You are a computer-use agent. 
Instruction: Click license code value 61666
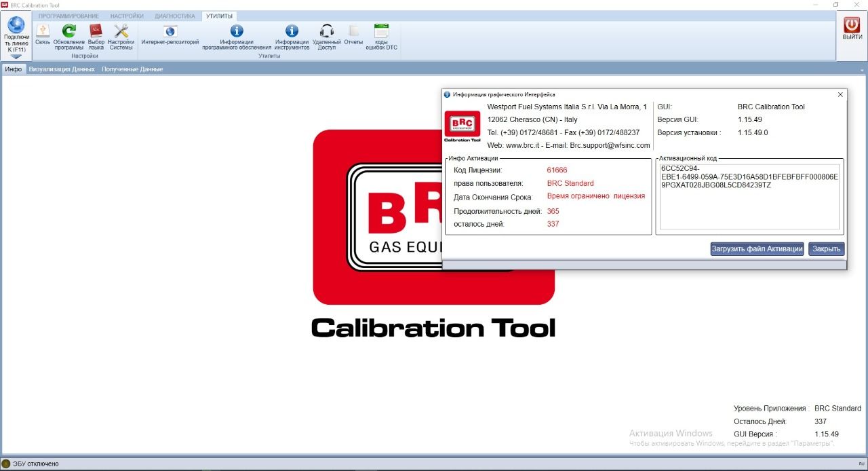click(x=557, y=170)
